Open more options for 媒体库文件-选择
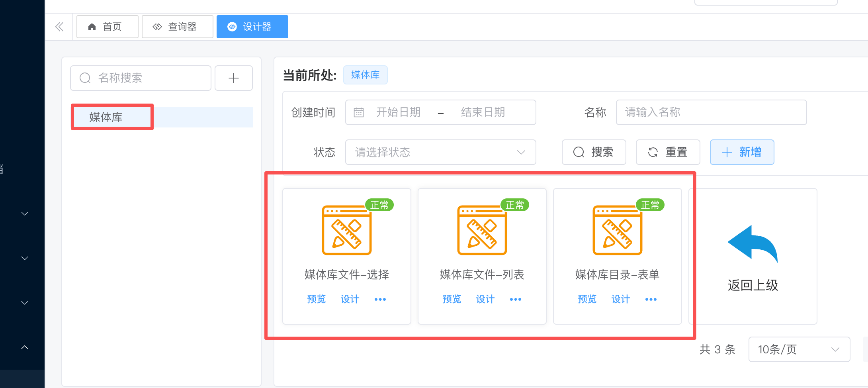This screenshot has height=388, width=868. click(x=380, y=299)
